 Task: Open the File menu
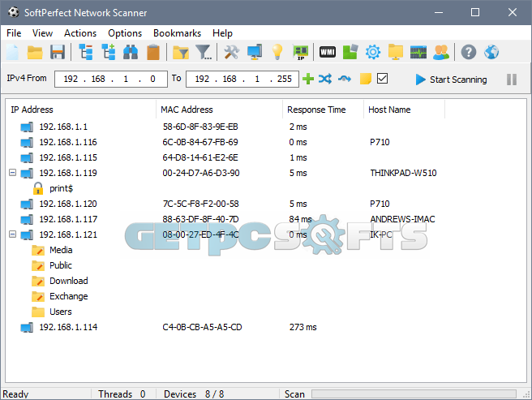point(14,33)
